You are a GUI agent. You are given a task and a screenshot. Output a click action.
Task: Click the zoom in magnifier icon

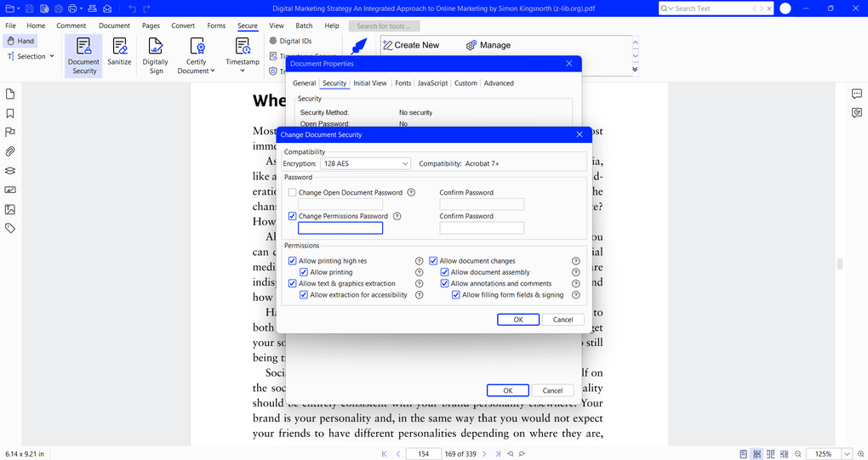(x=861, y=454)
